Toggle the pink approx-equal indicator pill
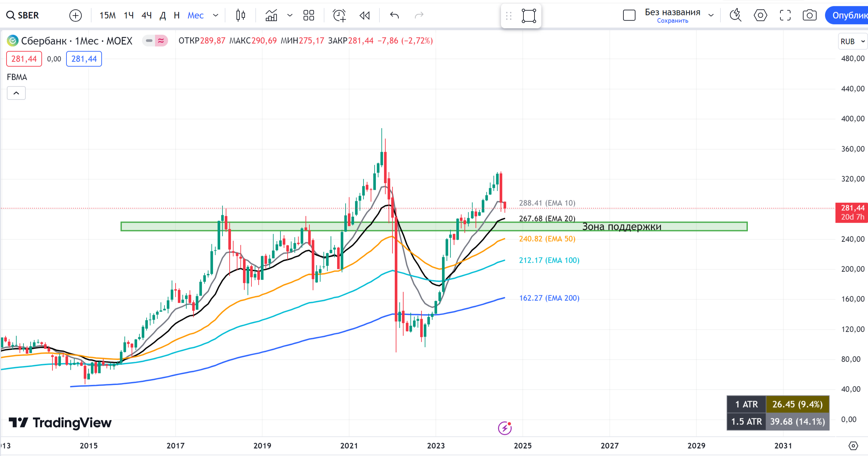 pyautogui.click(x=161, y=41)
